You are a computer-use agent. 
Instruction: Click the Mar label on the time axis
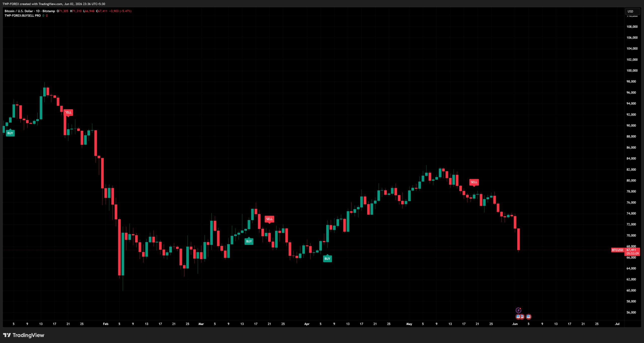tap(201, 324)
